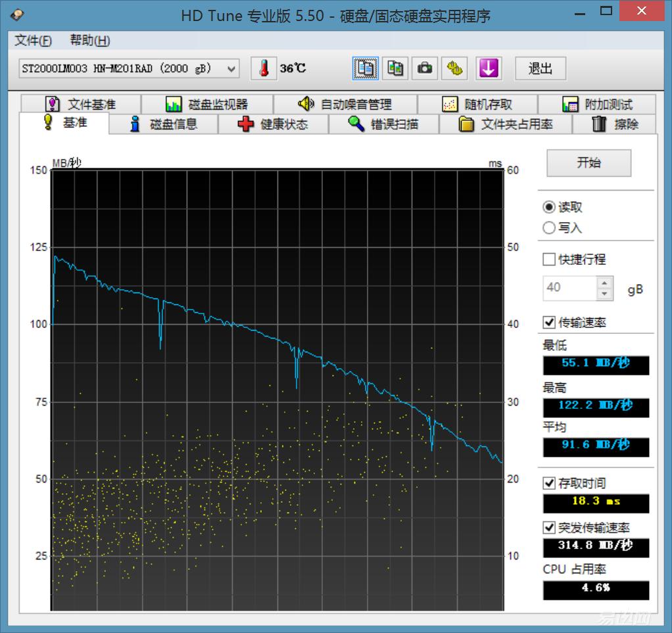Select the 写入 radio button

click(x=549, y=228)
